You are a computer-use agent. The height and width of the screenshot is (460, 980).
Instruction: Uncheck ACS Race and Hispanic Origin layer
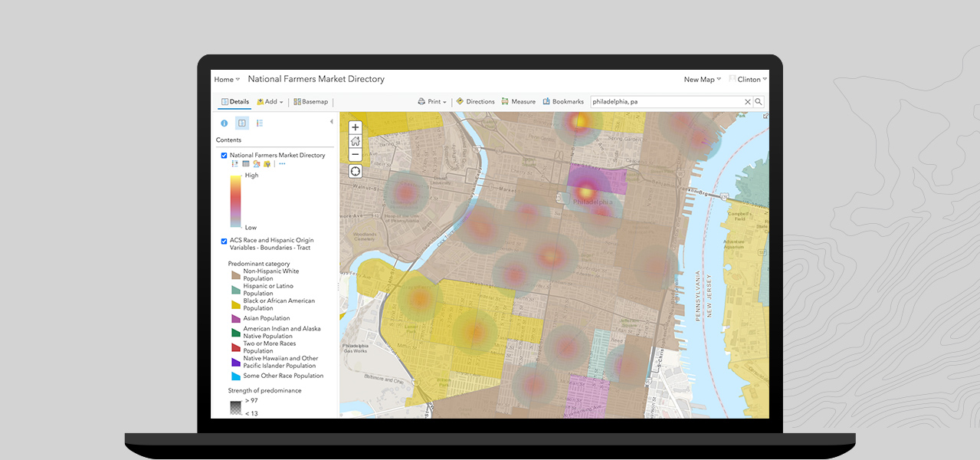click(x=225, y=241)
